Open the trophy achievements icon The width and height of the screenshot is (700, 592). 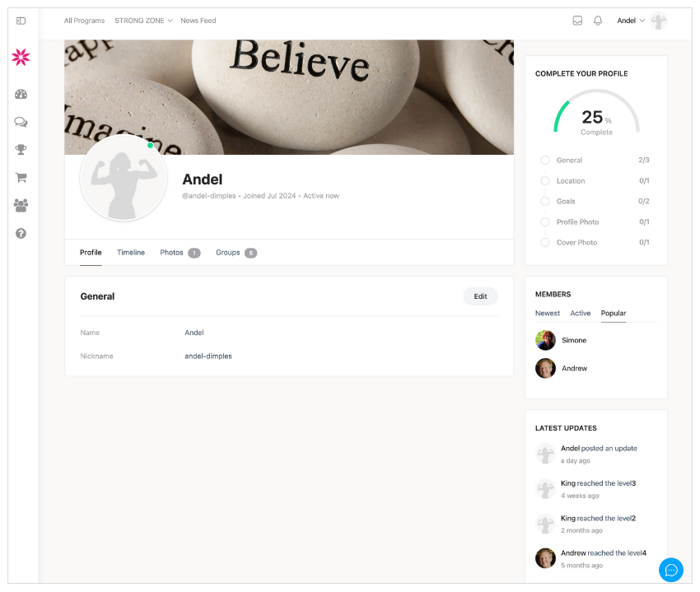pyautogui.click(x=21, y=150)
